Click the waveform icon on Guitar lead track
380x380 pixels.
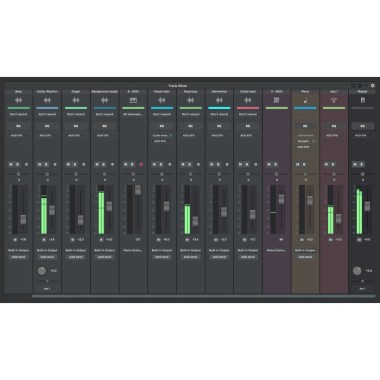click(x=248, y=100)
